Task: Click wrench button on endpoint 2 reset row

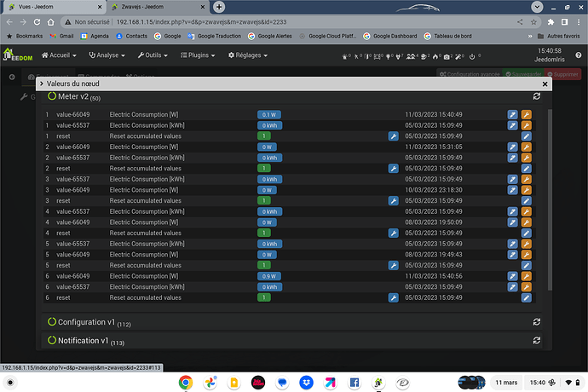Action: (394, 169)
